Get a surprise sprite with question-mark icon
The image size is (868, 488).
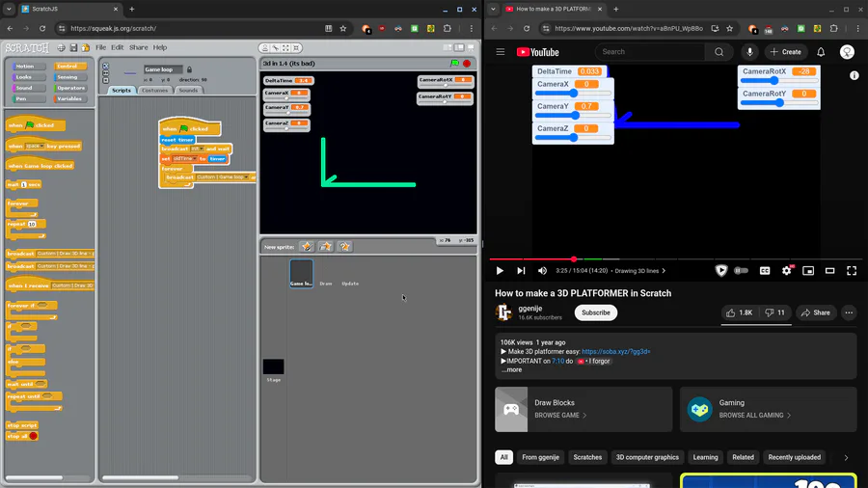pos(344,246)
